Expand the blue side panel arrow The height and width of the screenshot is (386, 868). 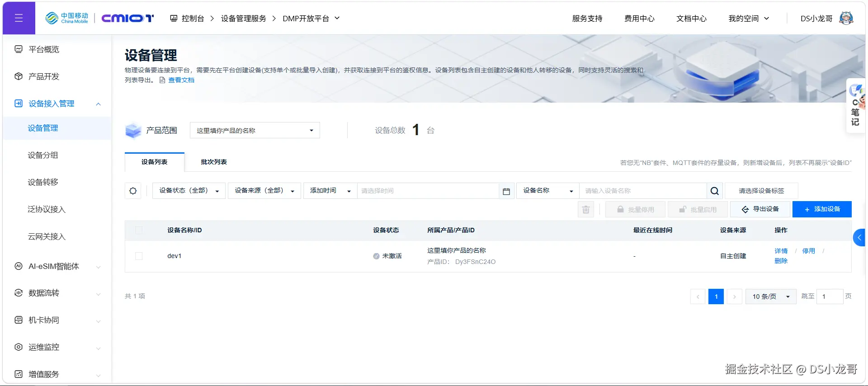point(859,238)
